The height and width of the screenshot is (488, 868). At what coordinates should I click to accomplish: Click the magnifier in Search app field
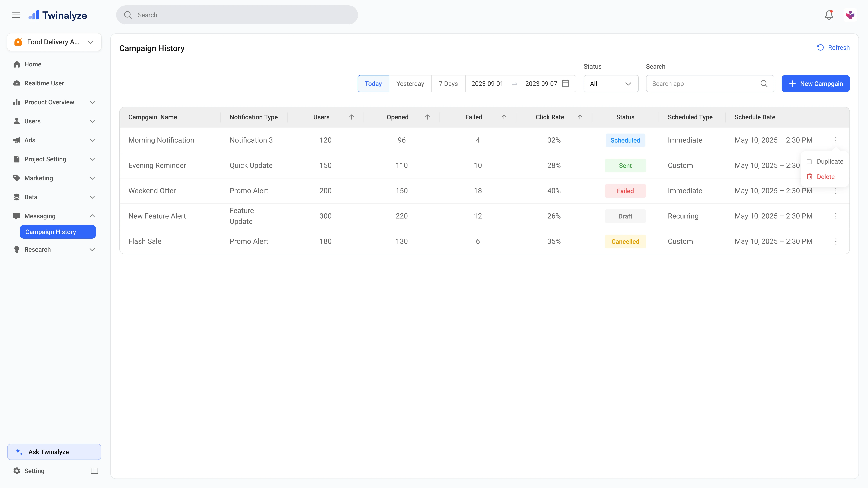tap(764, 84)
